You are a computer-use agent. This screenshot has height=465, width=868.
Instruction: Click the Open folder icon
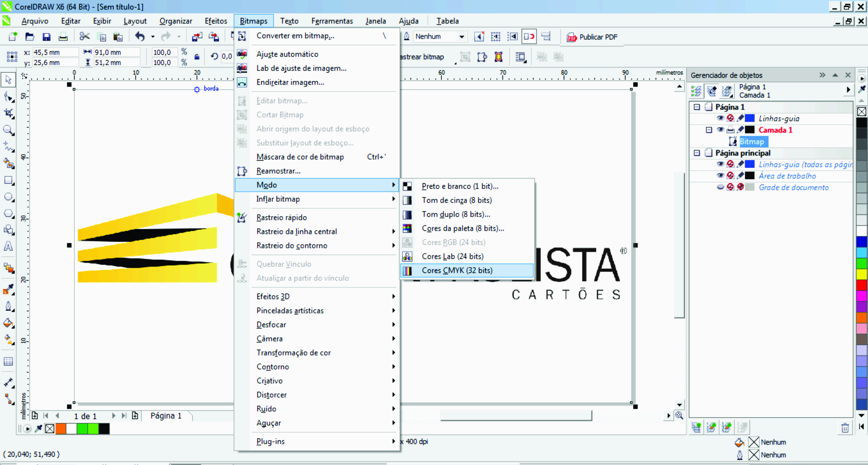tap(30, 37)
